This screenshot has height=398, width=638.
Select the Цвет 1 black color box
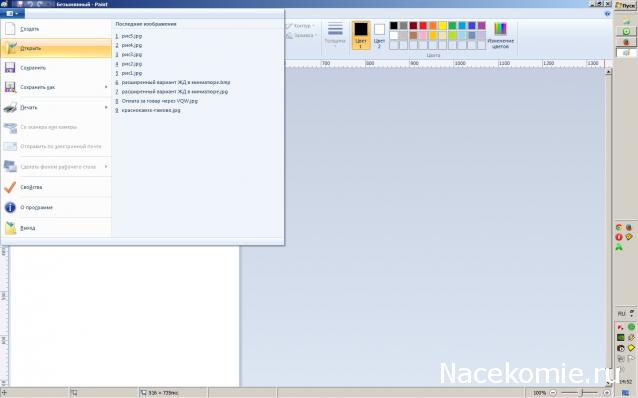tap(361, 29)
